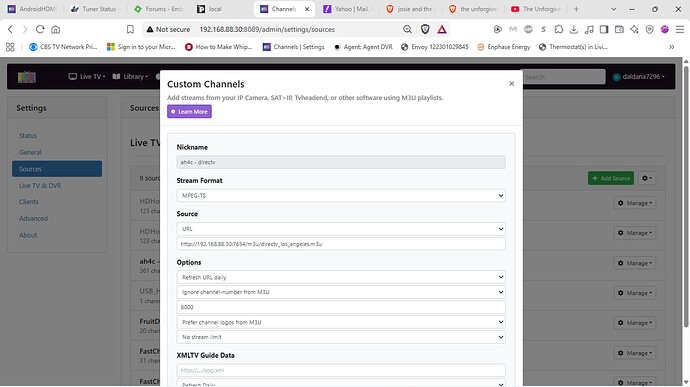Open Brave VPN icon

pyautogui.click(x=650, y=29)
